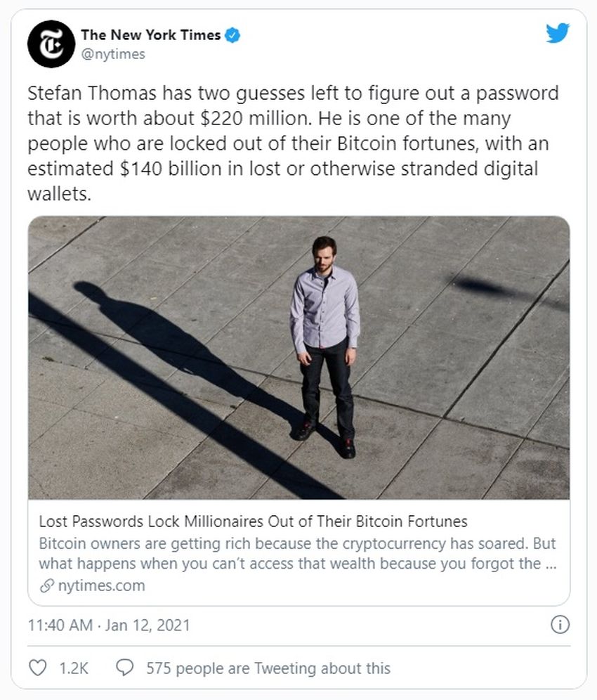Viewport: 597px width, 700px height.
Task: Click the man in the lilac shirt
Action: 325,346
